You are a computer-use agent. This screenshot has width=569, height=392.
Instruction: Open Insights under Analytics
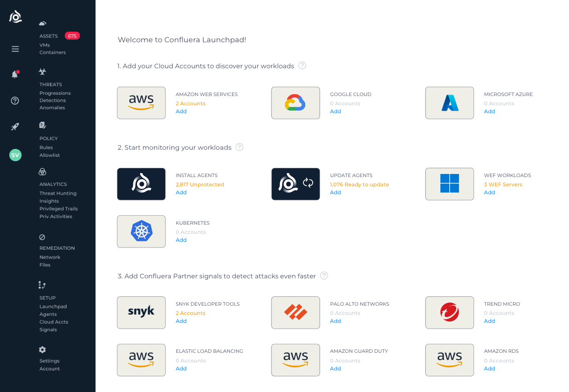[x=49, y=201]
